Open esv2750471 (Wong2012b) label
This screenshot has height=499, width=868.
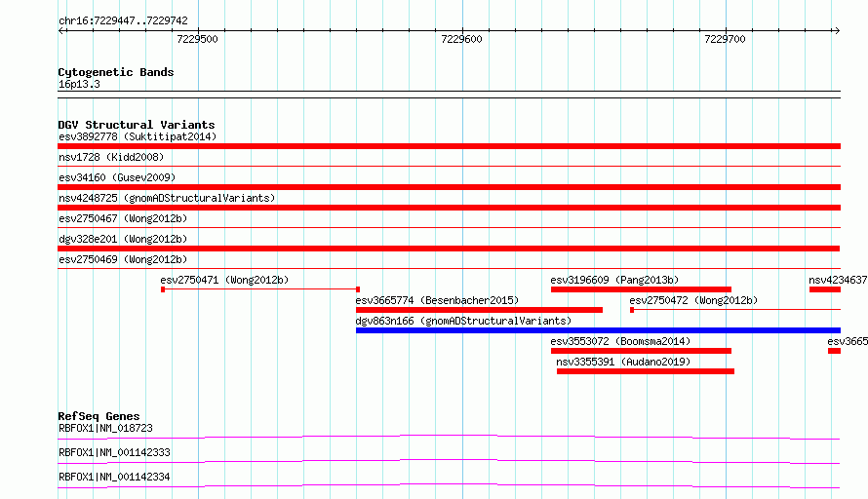pyautogui.click(x=224, y=280)
